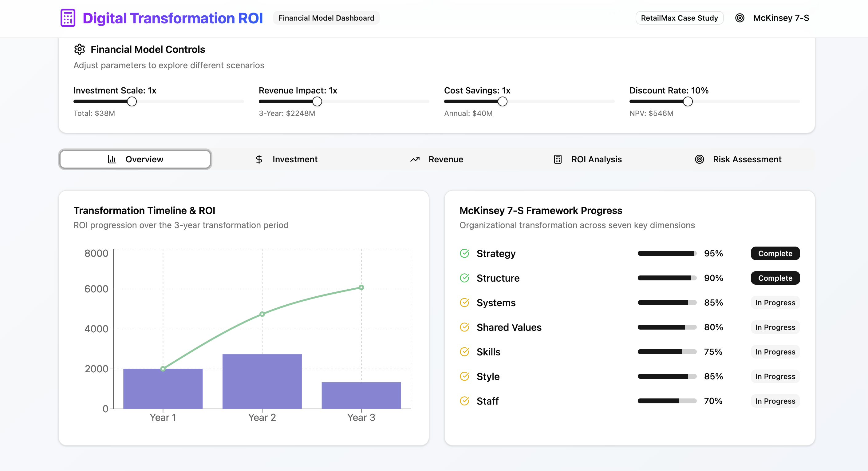The height and width of the screenshot is (471, 868).
Task: Click the dollar sign icon on Investment tab
Action: tap(259, 159)
